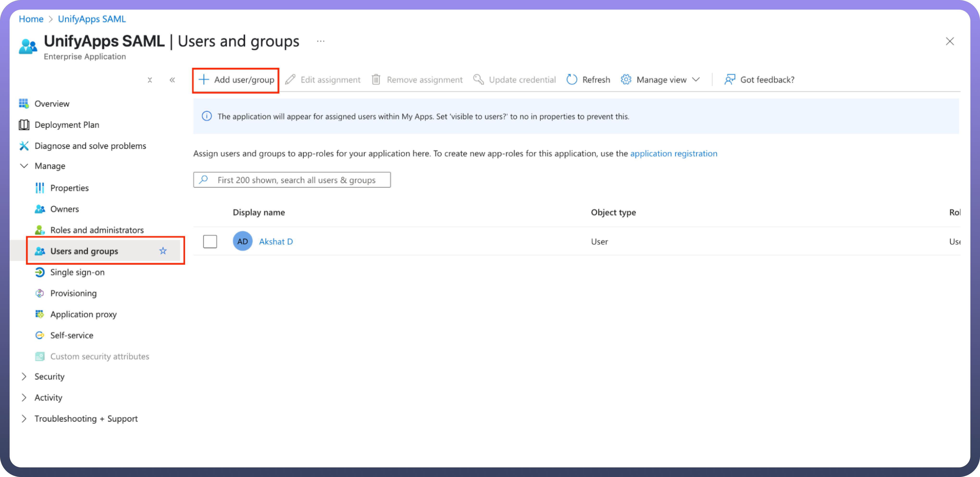
Task: Check the checkbox next to Akshat D
Action: pos(210,241)
